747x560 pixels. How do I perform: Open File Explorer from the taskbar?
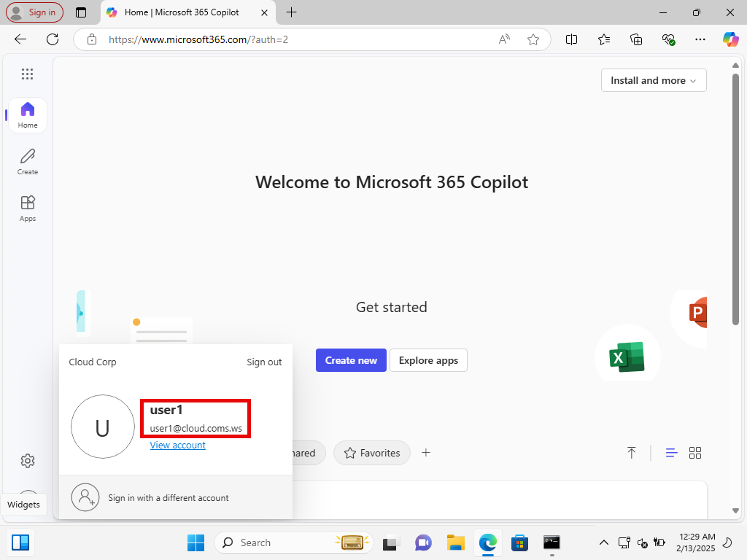tap(455, 542)
